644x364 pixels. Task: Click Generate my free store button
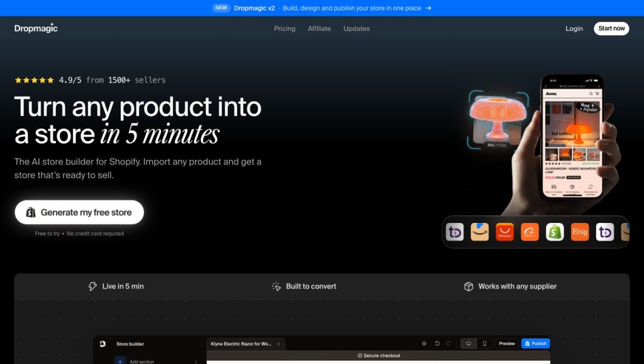coord(79,212)
